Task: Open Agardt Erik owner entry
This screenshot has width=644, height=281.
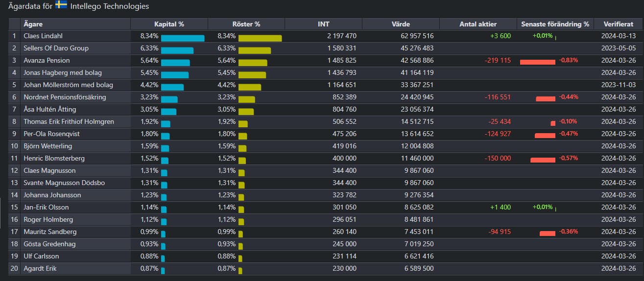Action: pyautogui.click(x=40, y=269)
